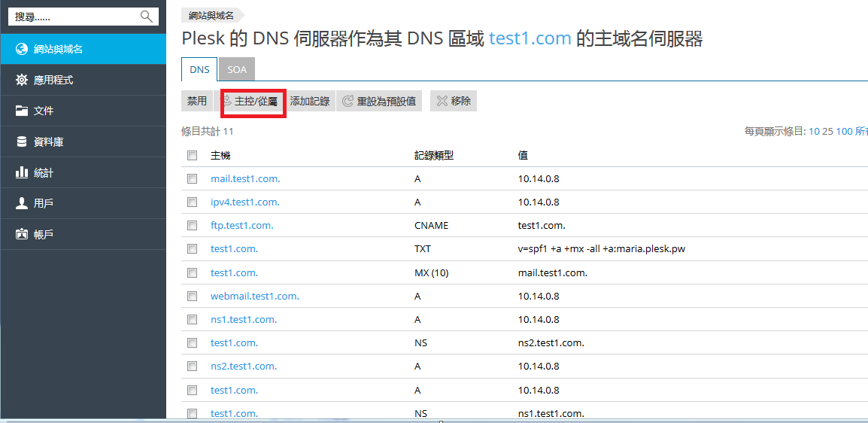The height and width of the screenshot is (423, 868).
Task: Open 文件 via its folder icon
Action: click(x=22, y=111)
